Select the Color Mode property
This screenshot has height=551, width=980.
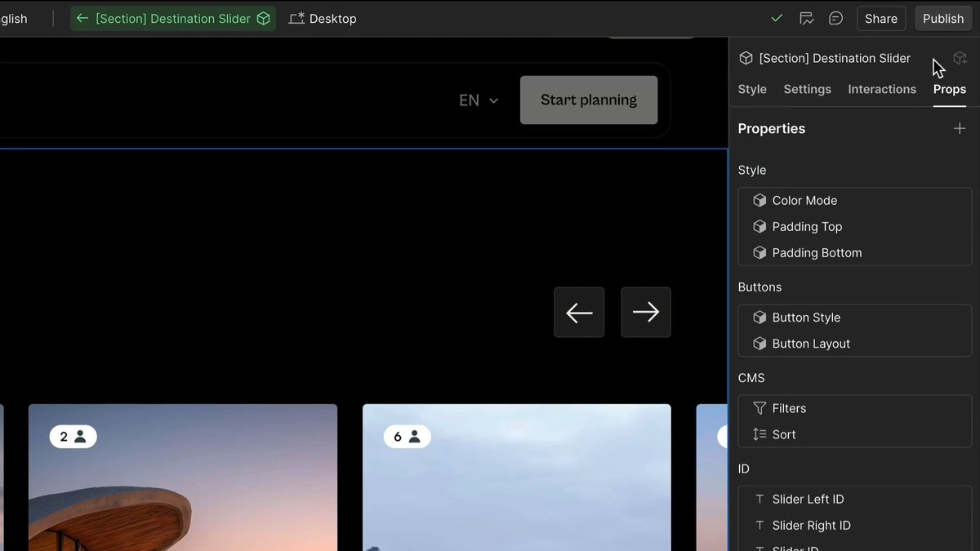pos(855,200)
